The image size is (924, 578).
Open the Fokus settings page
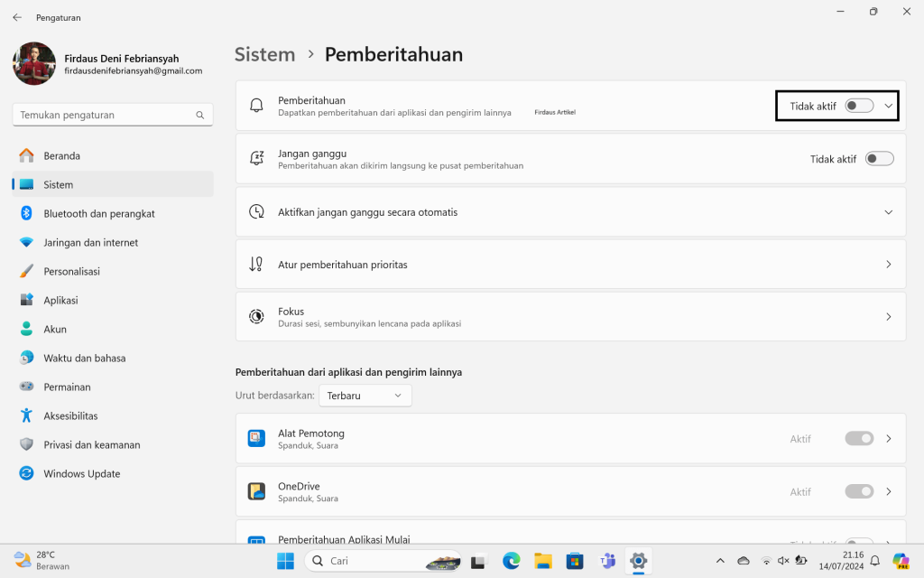click(570, 316)
